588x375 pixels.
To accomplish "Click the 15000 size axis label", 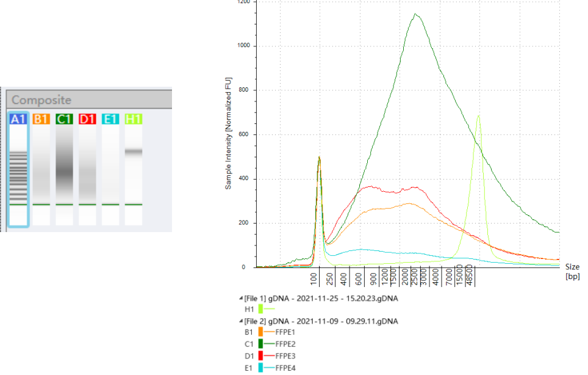I will [459, 275].
